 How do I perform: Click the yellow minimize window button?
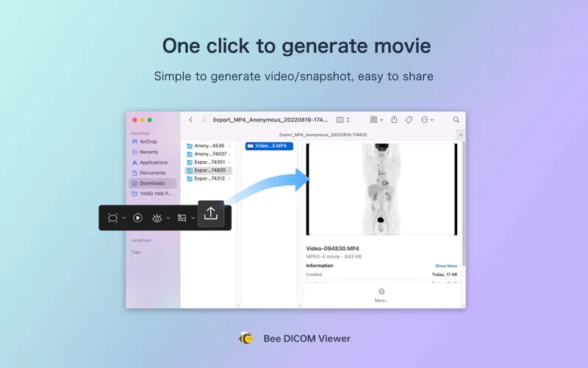(142, 120)
